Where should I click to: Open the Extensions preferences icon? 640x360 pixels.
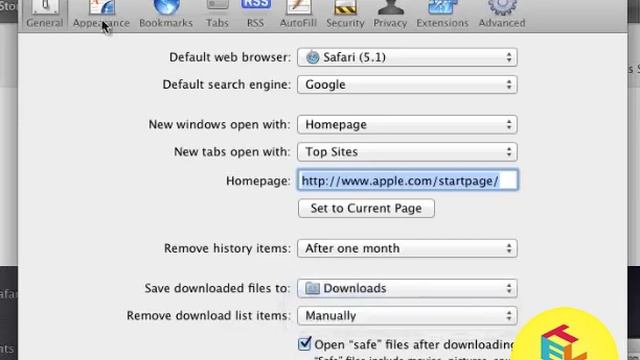click(x=442, y=7)
